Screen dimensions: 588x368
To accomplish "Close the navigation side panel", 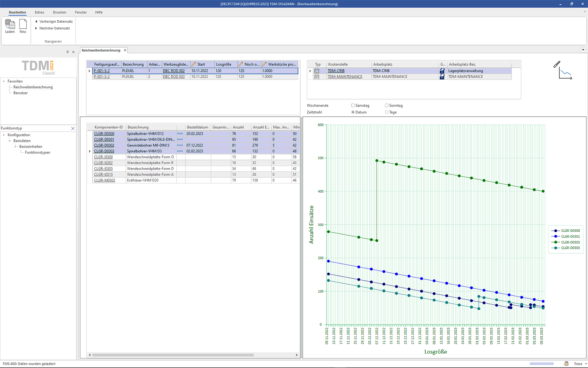I will click(73, 52).
